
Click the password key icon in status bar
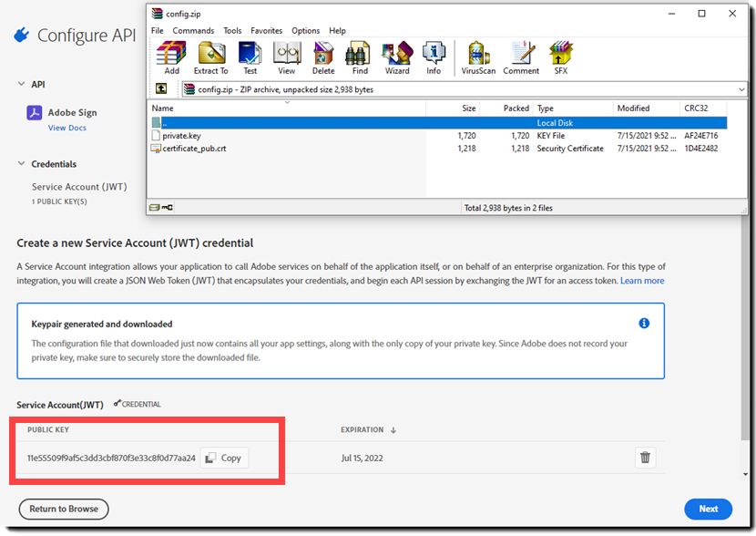168,208
